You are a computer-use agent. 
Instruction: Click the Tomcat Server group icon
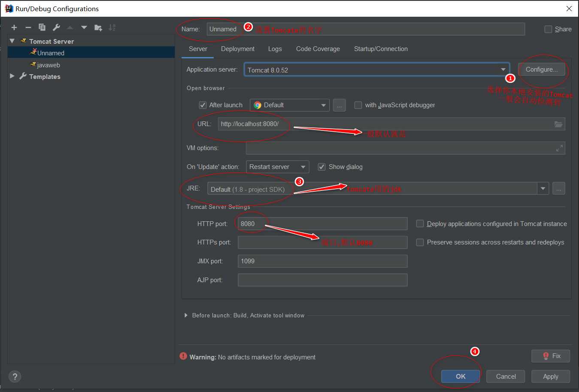[23, 41]
